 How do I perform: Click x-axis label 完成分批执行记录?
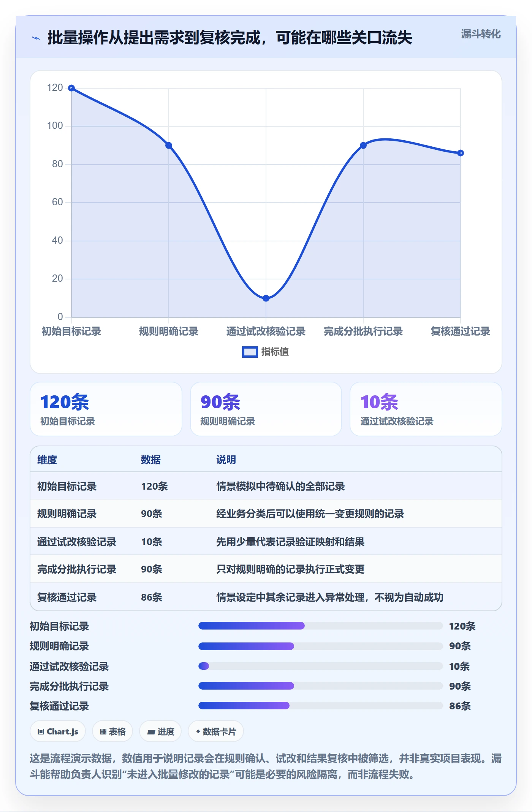363,331
